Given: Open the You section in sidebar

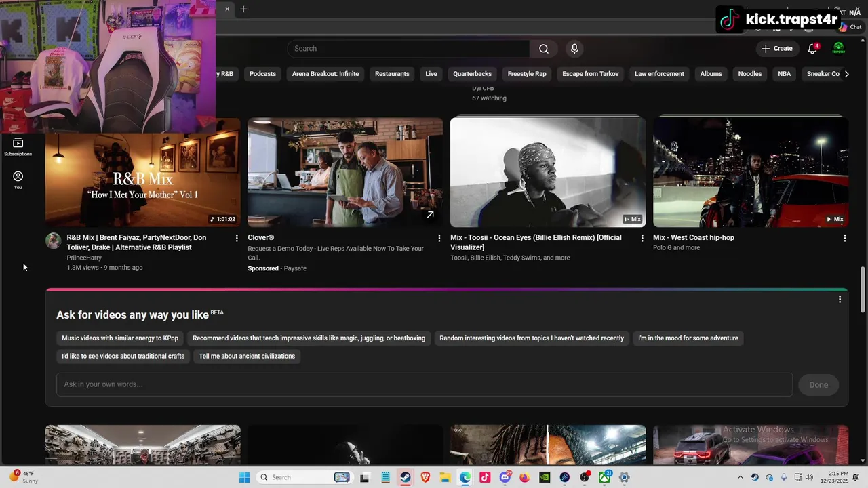Looking at the screenshot, I should coord(18,180).
